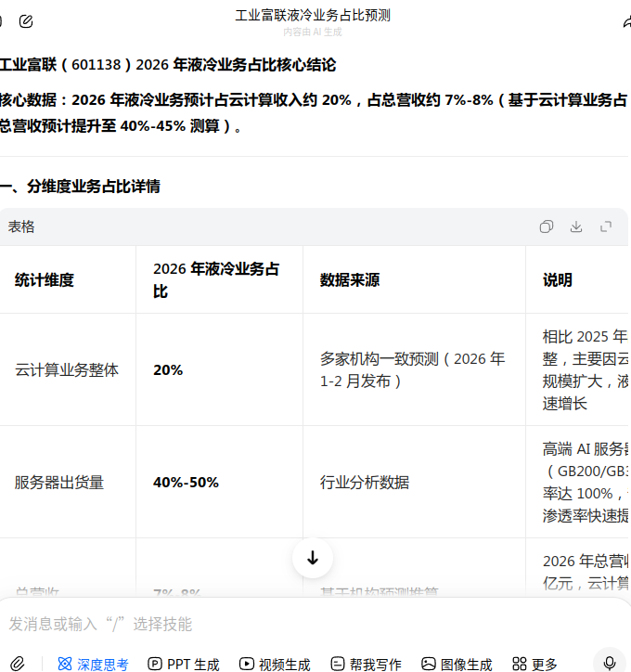This screenshot has width=631, height=672.
Task: Start voice input with the microphone icon
Action: click(x=609, y=664)
